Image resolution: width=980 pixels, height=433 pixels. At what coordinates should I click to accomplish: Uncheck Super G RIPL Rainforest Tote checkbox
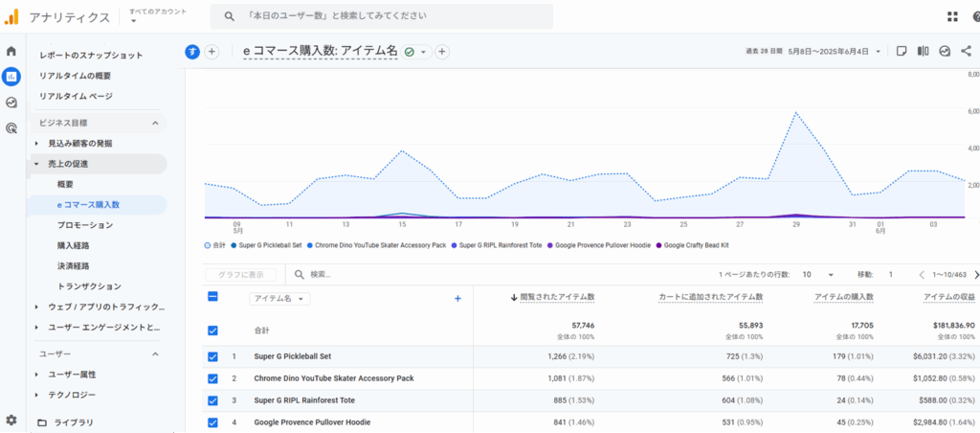212,400
